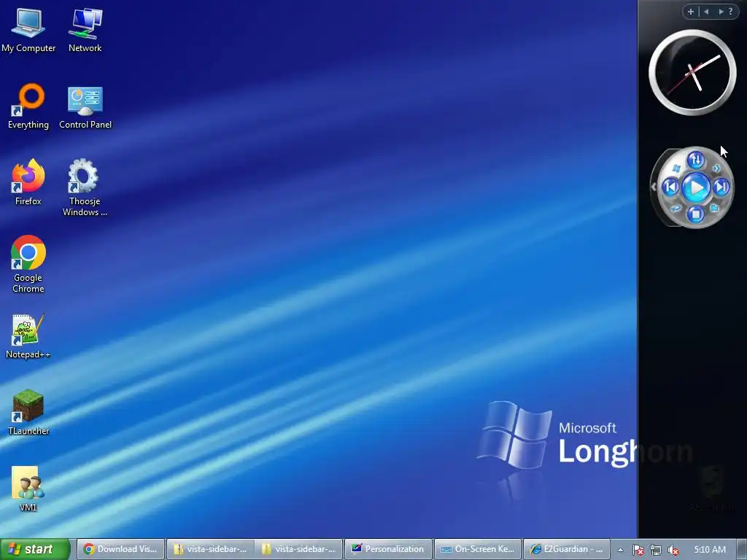Viewport: 747px width, 560px height.
Task: Open the Control Panel desktop icon
Action: tap(85, 106)
